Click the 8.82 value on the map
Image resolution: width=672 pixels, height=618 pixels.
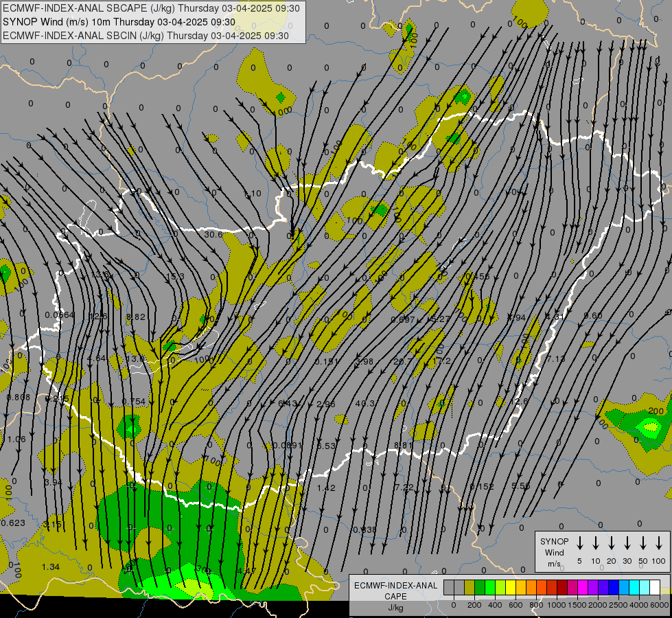(x=135, y=317)
